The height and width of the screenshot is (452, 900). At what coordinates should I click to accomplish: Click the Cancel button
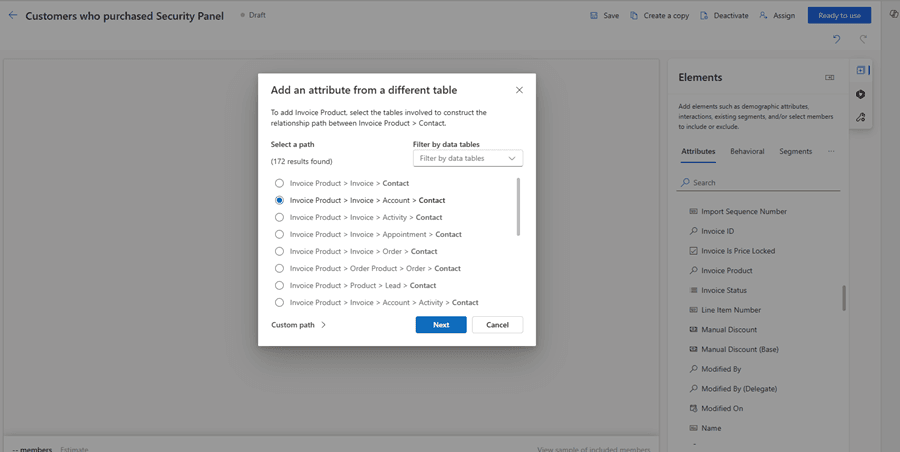click(x=497, y=325)
